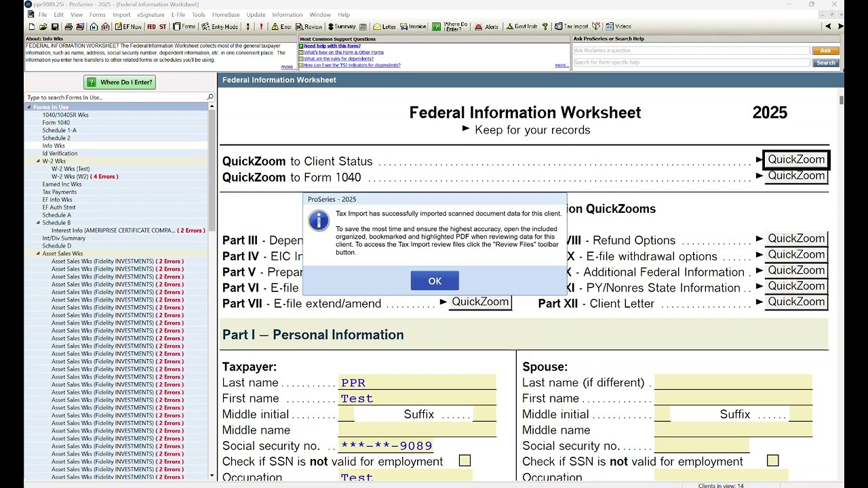Click the Print icon in the toolbar
The width and height of the screenshot is (868, 488).
68,26
